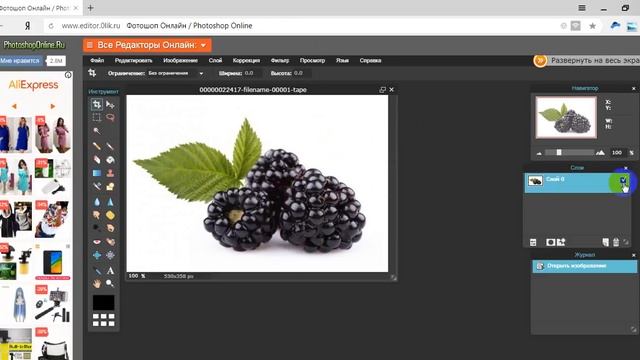Open the Все Редакторы Онлайн dropdown
640x360 pixels.
[147, 45]
